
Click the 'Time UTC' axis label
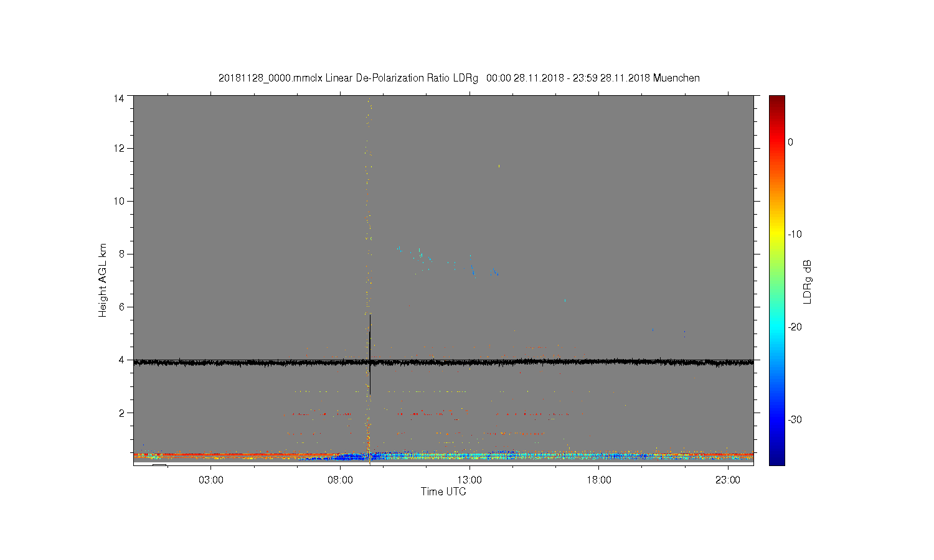[443, 492]
